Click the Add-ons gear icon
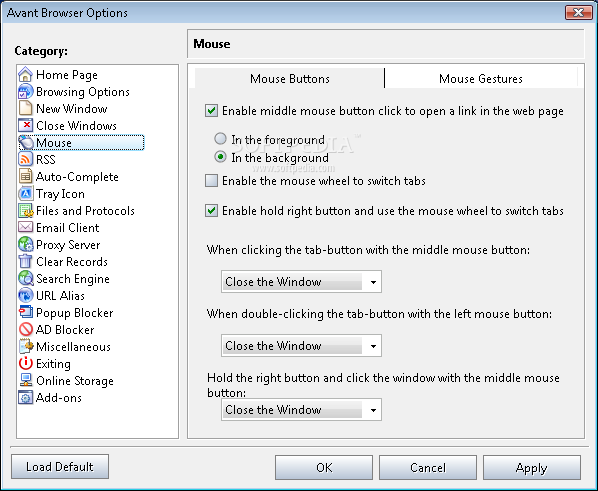Image resolution: width=598 pixels, height=491 pixels. (26, 397)
